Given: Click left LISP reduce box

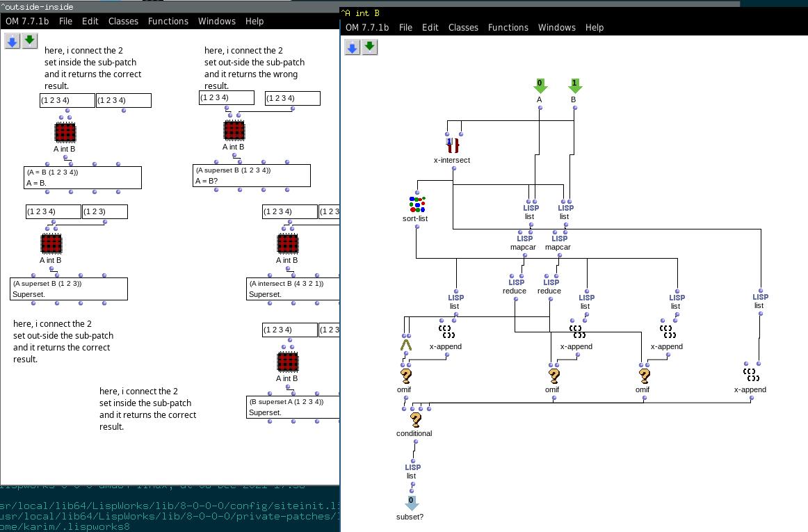Looking at the screenshot, I should pos(517,282).
